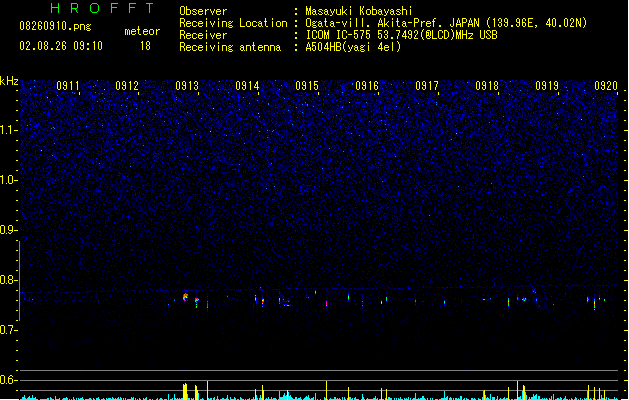Click the 0920 time marker
The width and height of the screenshot is (629, 400).
(x=606, y=86)
